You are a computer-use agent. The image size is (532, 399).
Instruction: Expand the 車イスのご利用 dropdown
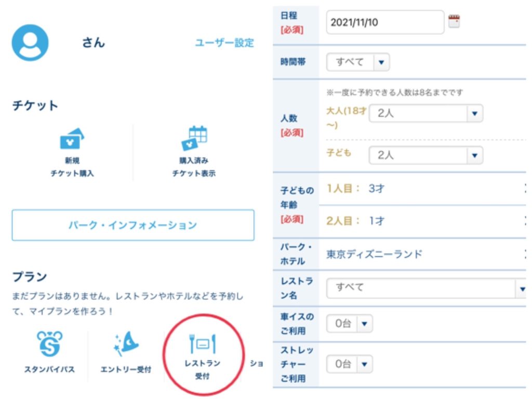[x=350, y=324]
